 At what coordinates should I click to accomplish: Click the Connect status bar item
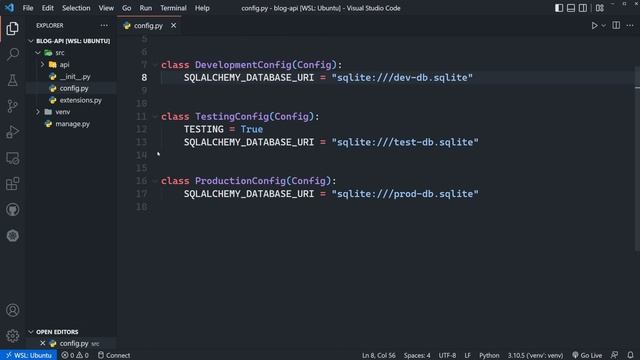[x=114, y=355]
